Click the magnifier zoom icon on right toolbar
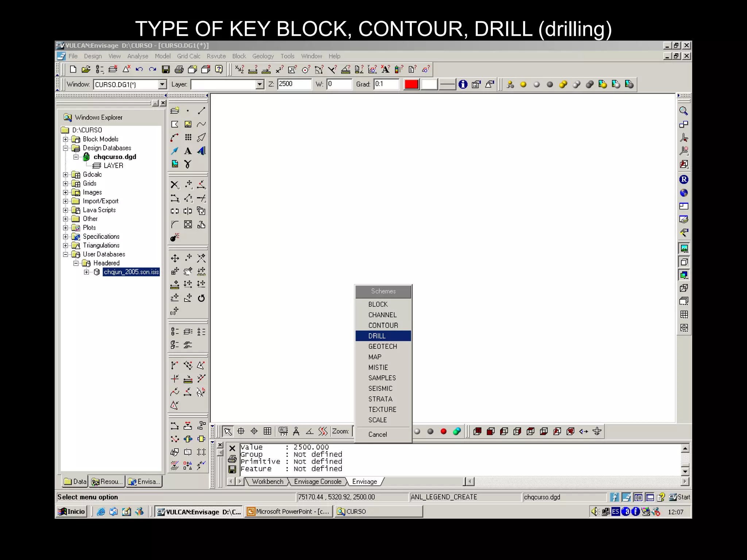 click(x=684, y=111)
